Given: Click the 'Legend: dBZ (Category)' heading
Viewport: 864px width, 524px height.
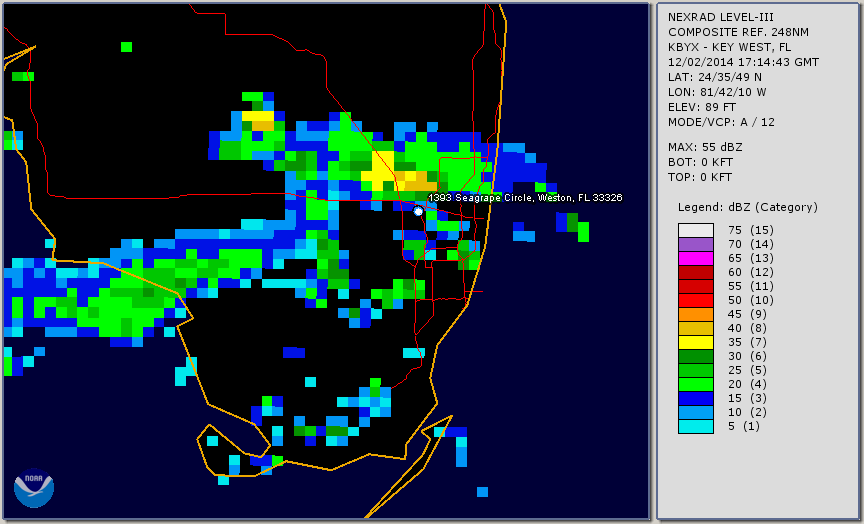Looking at the screenshot, I should click(748, 207).
